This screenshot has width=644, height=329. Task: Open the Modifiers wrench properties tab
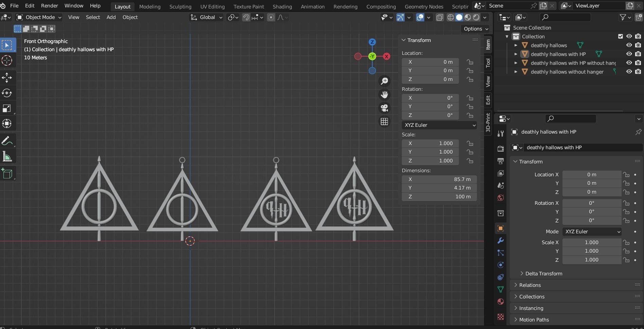coord(500,240)
